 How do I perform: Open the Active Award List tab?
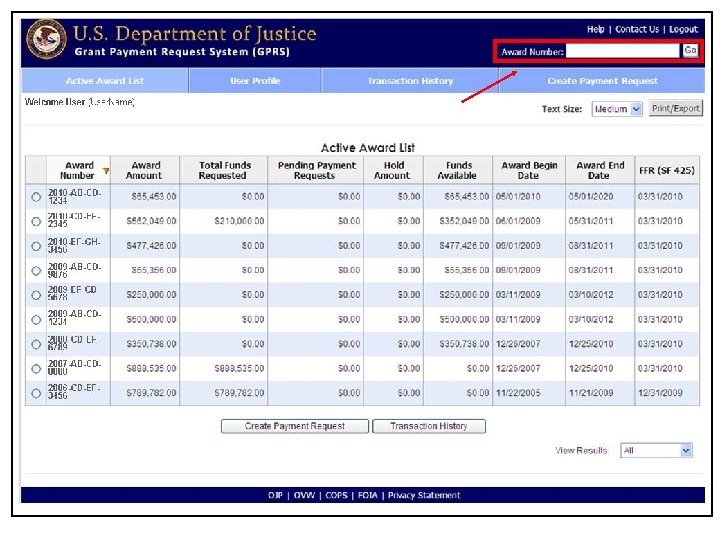[x=105, y=81]
